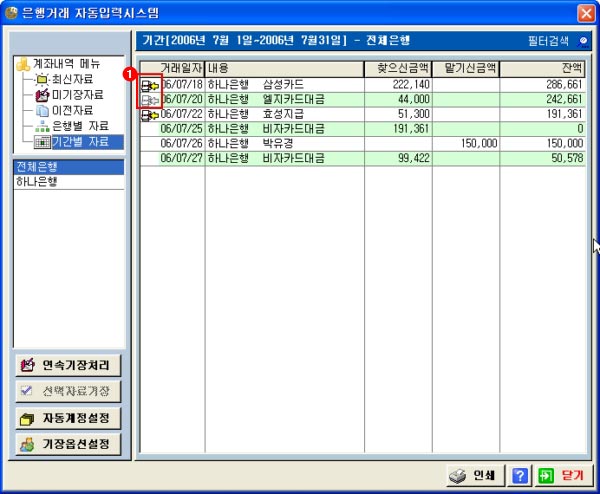Screen dimensions: 600x494
Task: Select the 박유경 deposit row
Action: pos(363,144)
